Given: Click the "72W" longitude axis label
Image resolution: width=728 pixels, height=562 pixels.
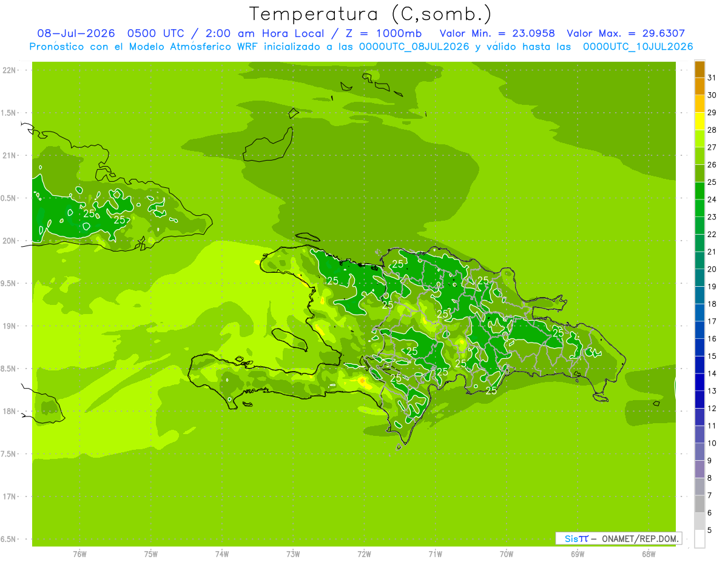Looking at the screenshot, I should pos(365,554).
